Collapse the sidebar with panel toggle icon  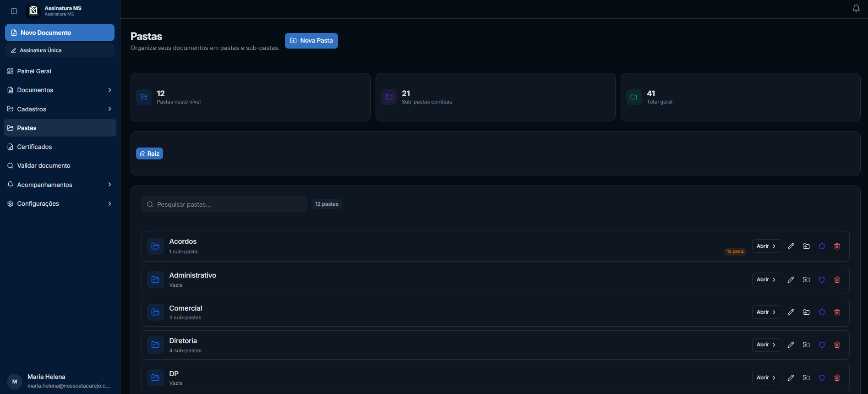point(14,11)
